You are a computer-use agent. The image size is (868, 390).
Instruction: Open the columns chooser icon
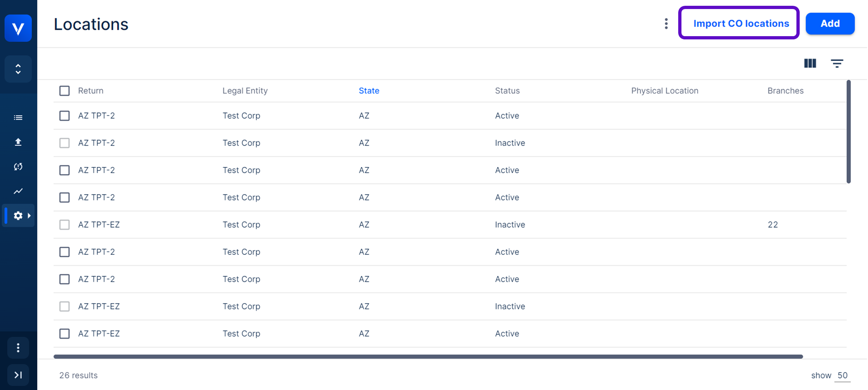810,63
